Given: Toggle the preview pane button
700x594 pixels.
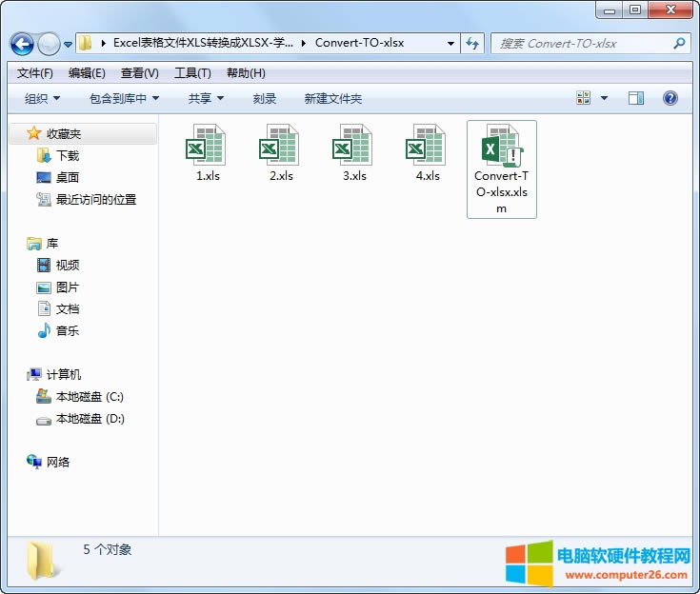Looking at the screenshot, I should pos(636,98).
